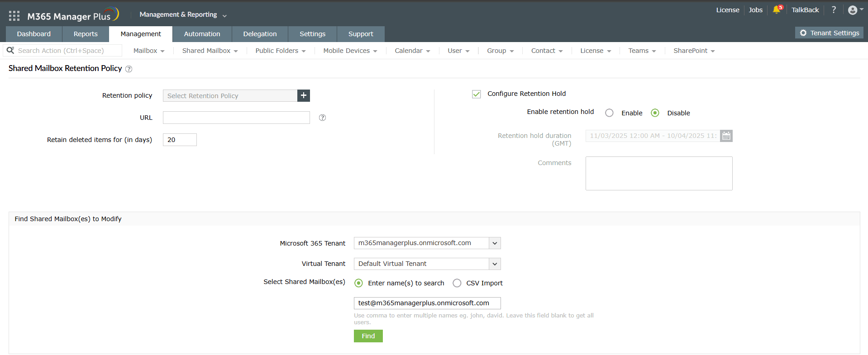The width and height of the screenshot is (868, 355).
Task: Click the green Find button
Action: (368, 336)
